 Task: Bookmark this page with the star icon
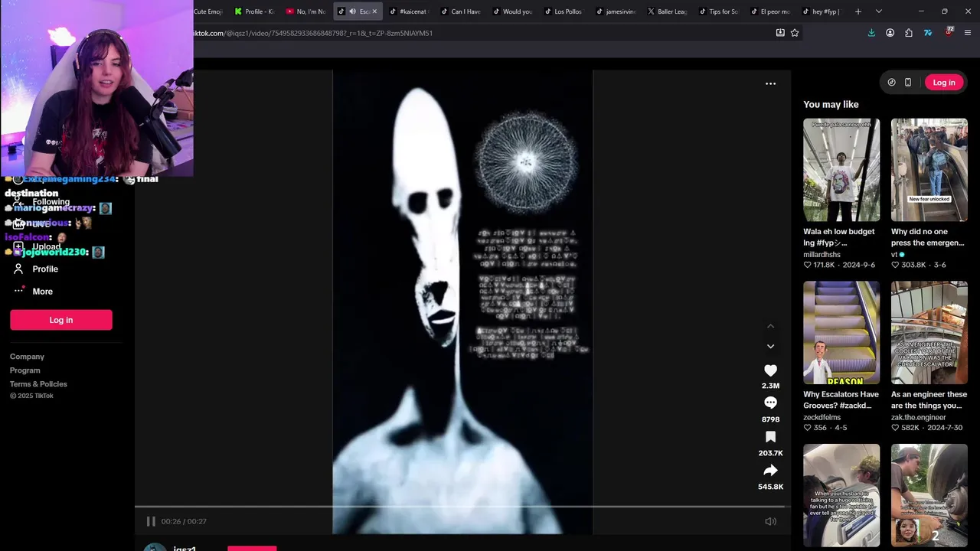coord(795,33)
